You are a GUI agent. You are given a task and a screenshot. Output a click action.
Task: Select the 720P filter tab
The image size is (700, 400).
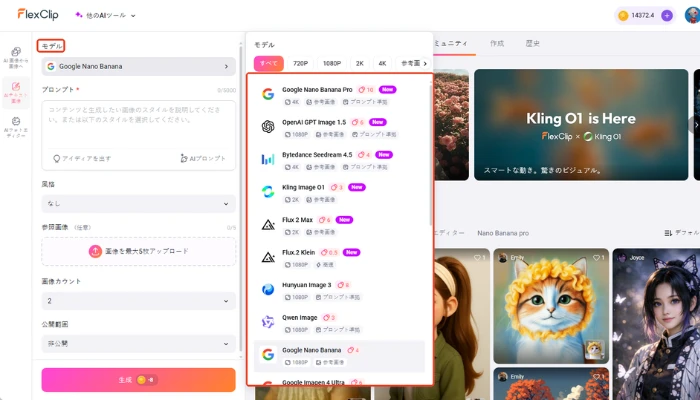[x=300, y=63]
